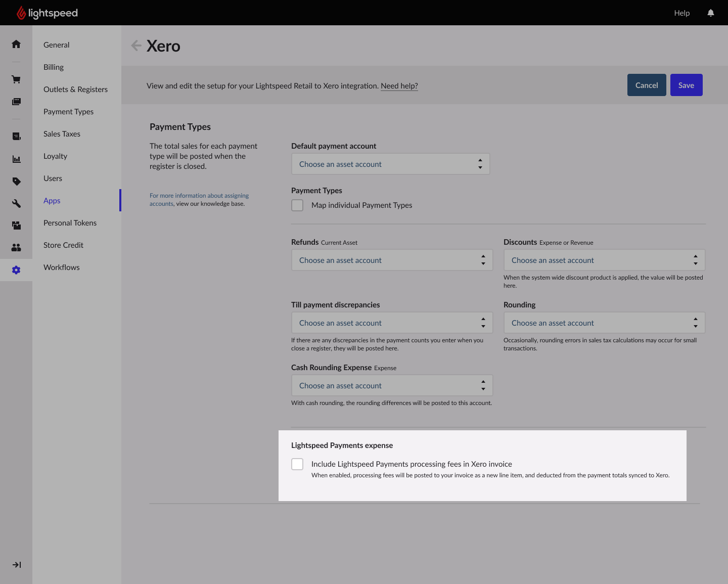728x584 pixels.
Task: Click Help in top bar
Action: [682, 13]
